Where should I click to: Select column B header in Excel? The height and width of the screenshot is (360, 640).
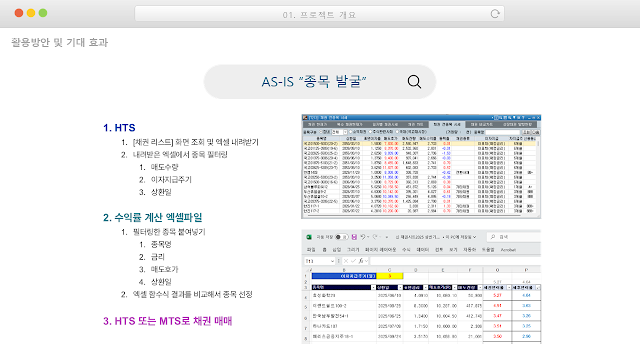click(344, 270)
